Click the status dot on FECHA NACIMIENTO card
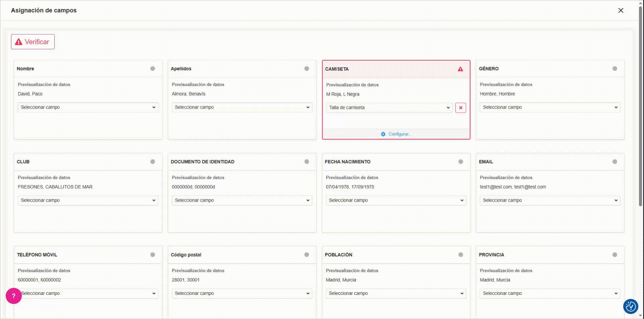644x319 pixels. [461, 162]
